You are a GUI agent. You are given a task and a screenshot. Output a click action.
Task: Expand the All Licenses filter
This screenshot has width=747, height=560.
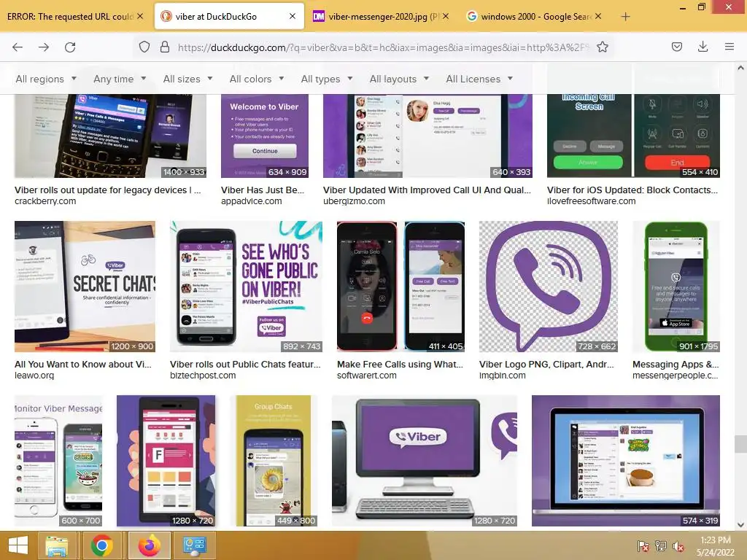coord(479,79)
